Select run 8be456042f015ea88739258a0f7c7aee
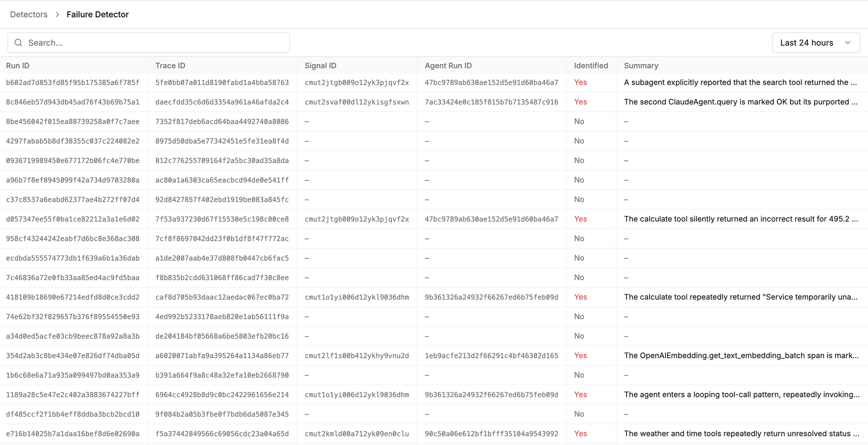This screenshot has width=868, height=445. coord(73,122)
